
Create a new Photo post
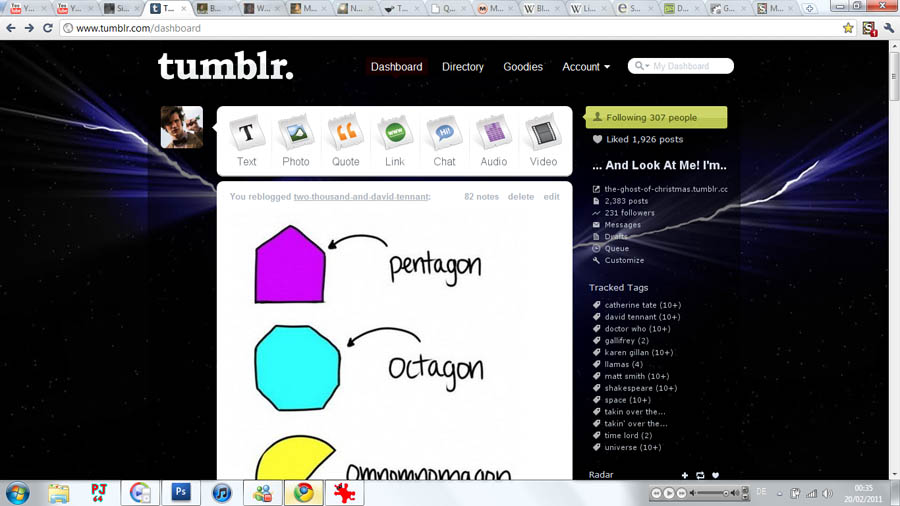tap(296, 141)
